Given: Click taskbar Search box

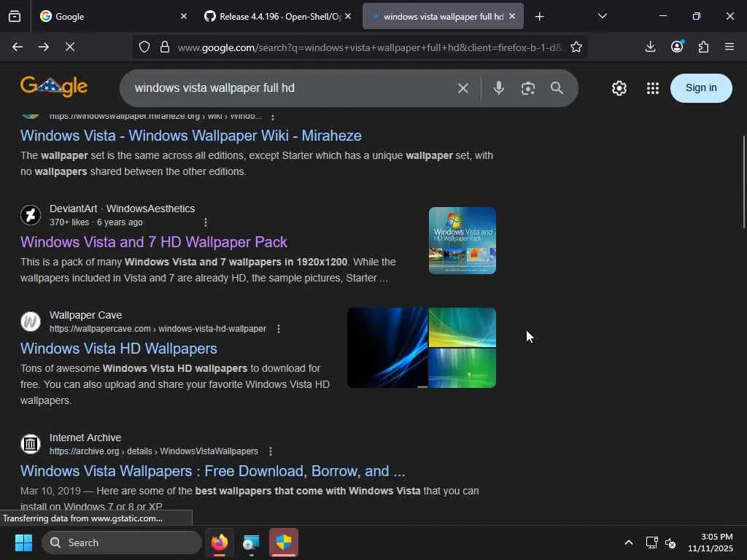Looking at the screenshot, I should coord(122,542).
